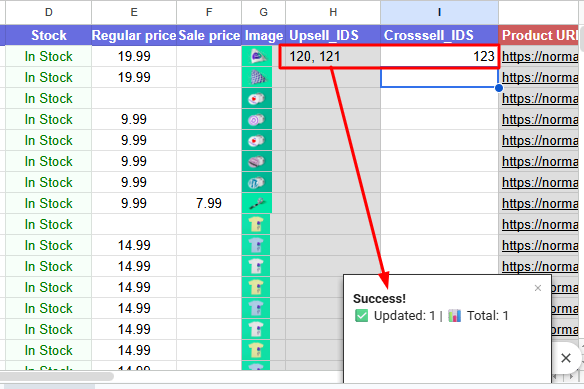Click the Total: 1 status text
Screen dimensions: 584x389
point(488,316)
